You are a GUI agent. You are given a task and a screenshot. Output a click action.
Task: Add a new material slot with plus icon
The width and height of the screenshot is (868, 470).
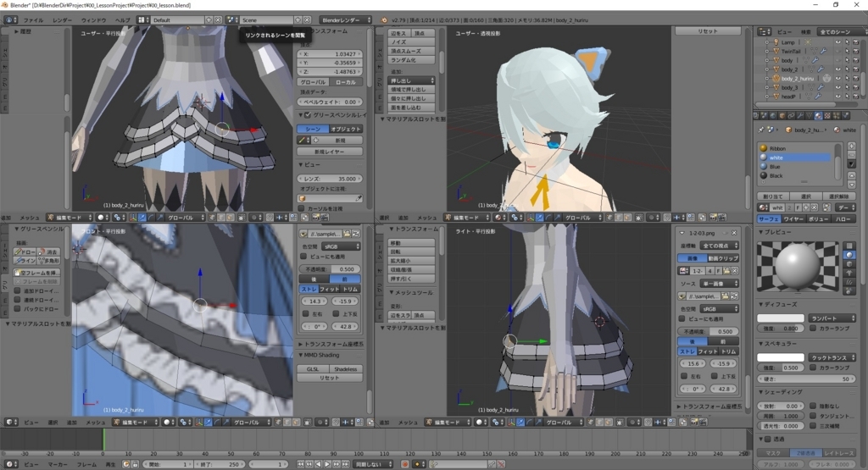[851, 147]
